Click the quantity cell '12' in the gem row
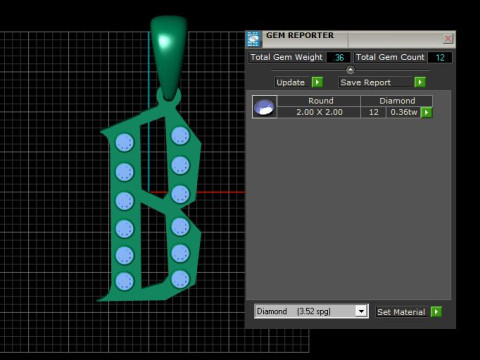 [374, 112]
